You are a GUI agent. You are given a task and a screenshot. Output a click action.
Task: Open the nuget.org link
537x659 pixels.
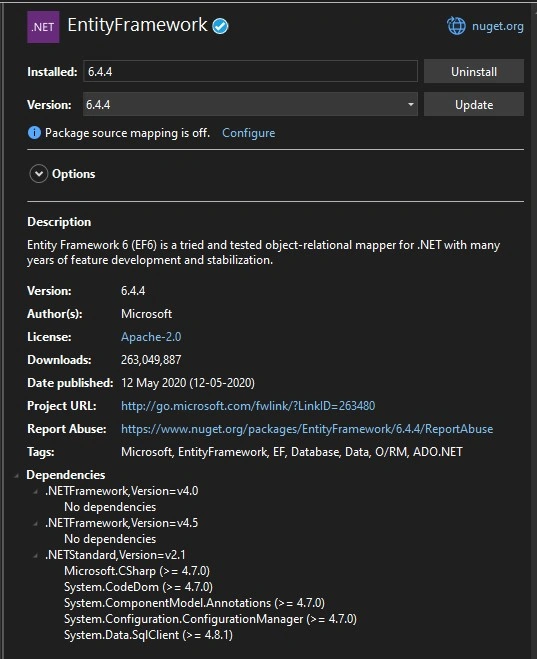click(x=498, y=26)
